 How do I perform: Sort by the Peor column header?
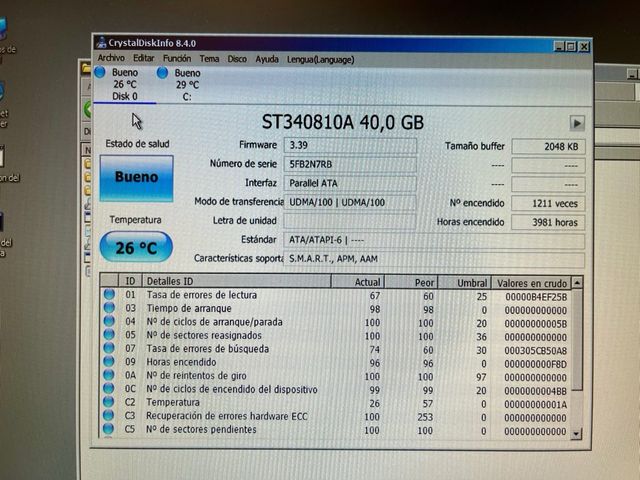click(411, 282)
